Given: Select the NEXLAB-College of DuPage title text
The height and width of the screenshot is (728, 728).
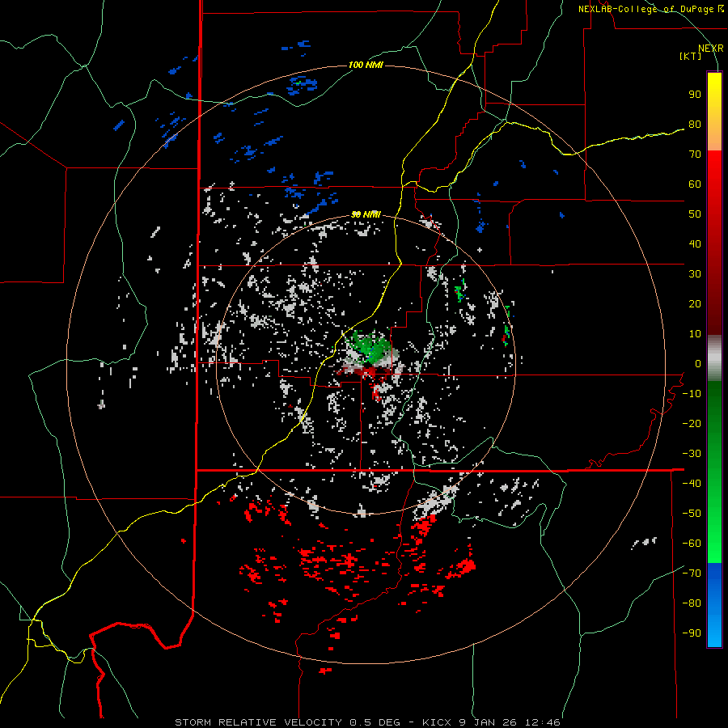Looking at the screenshot, I should pos(647,9).
